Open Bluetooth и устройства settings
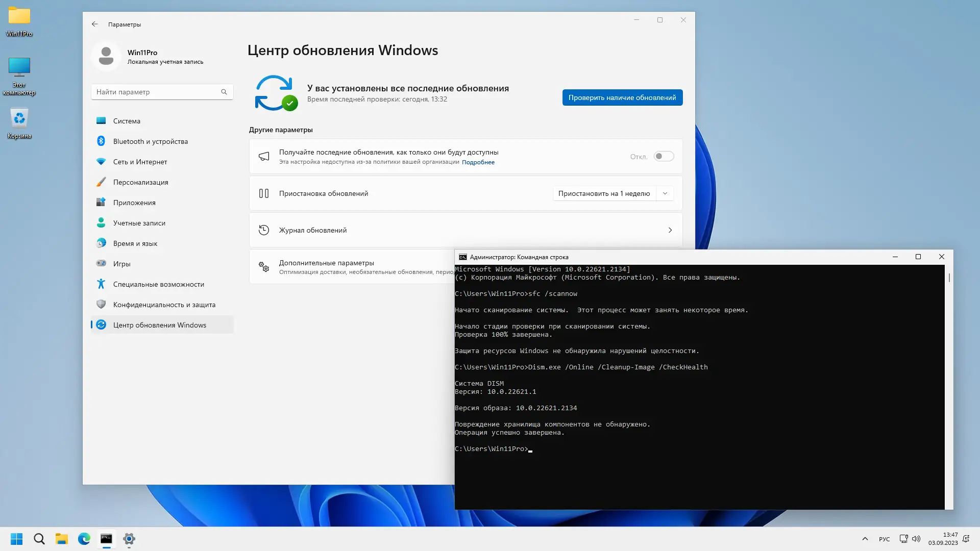This screenshot has width=980, height=551. click(150, 141)
